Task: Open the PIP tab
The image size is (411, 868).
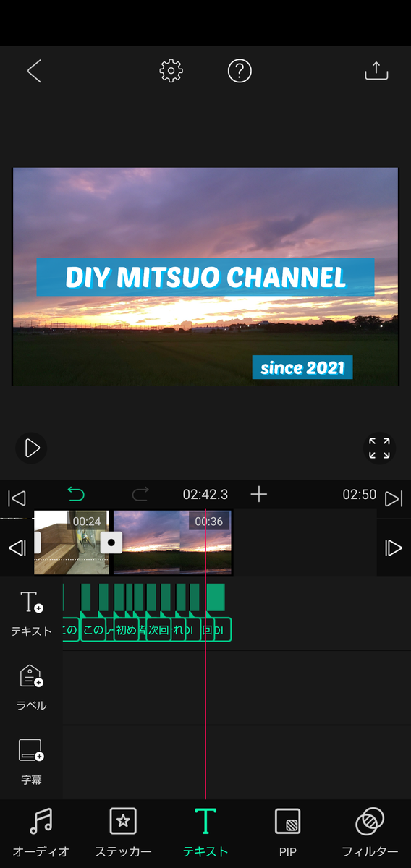Action: coord(288,832)
